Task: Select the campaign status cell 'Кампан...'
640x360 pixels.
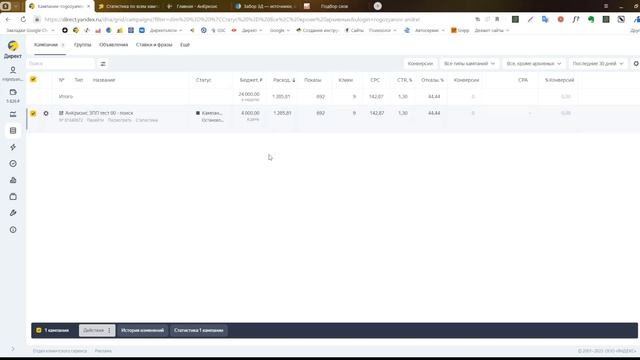Action: [x=209, y=116]
